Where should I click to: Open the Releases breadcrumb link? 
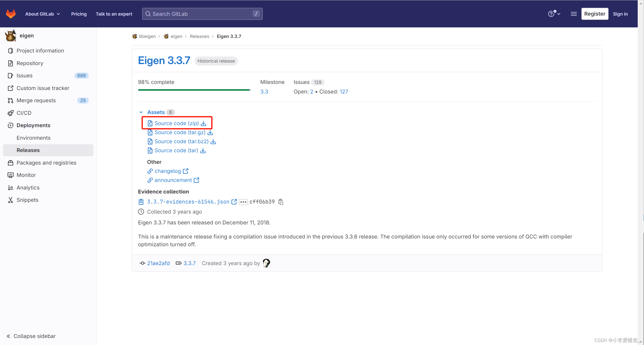199,36
